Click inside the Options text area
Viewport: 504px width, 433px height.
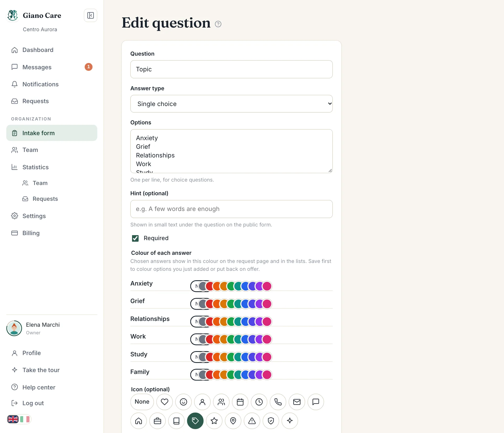click(232, 151)
